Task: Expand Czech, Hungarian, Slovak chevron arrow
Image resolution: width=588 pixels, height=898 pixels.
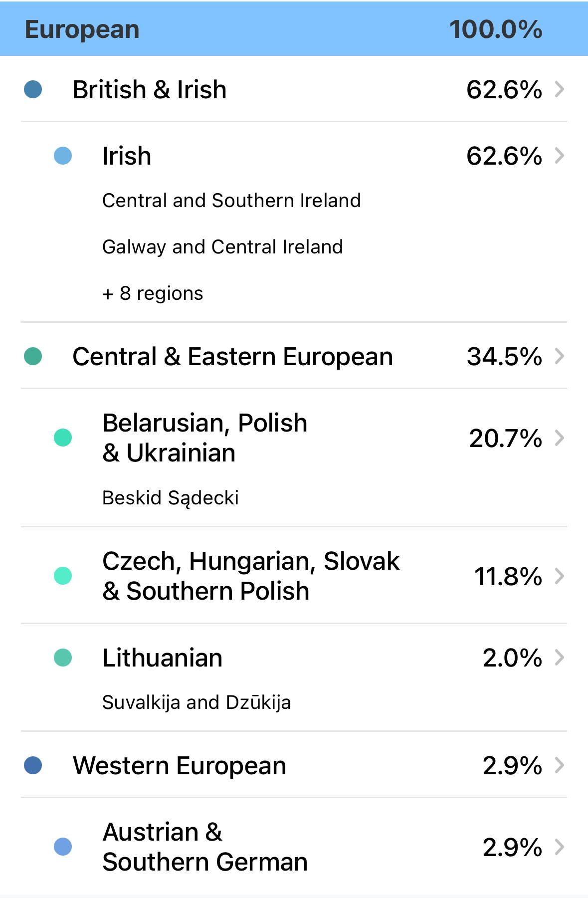Action: 560,576
